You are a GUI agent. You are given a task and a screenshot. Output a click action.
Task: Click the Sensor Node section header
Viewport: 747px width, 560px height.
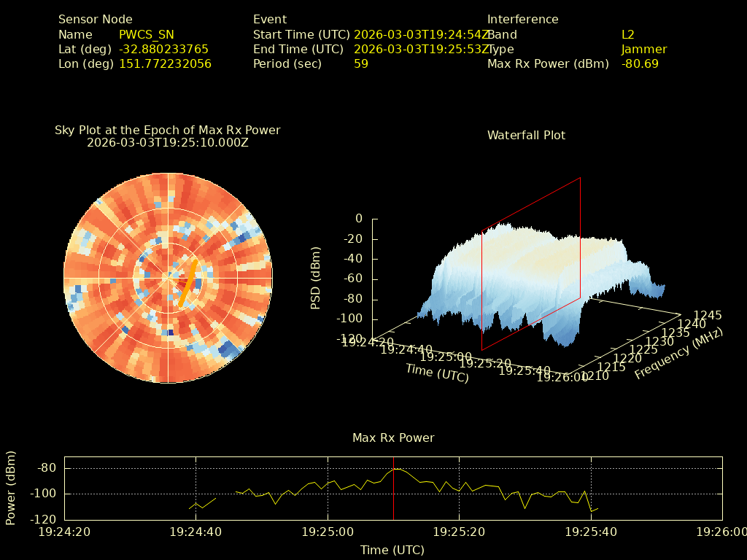click(96, 20)
